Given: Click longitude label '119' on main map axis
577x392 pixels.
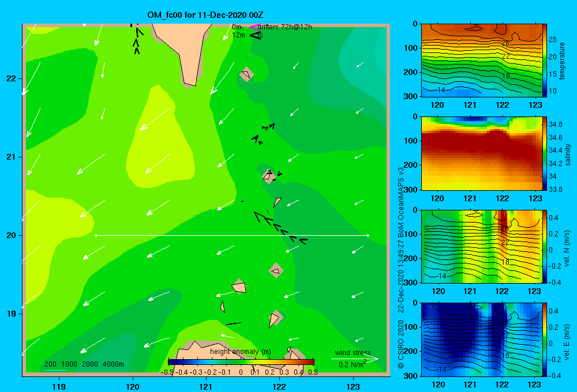Looking at the screenshot, I should pos(59,386).
